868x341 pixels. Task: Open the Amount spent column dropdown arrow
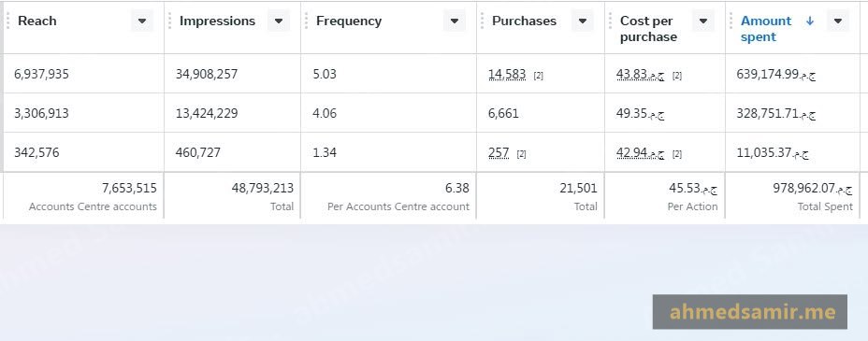(x=837, y=21)
